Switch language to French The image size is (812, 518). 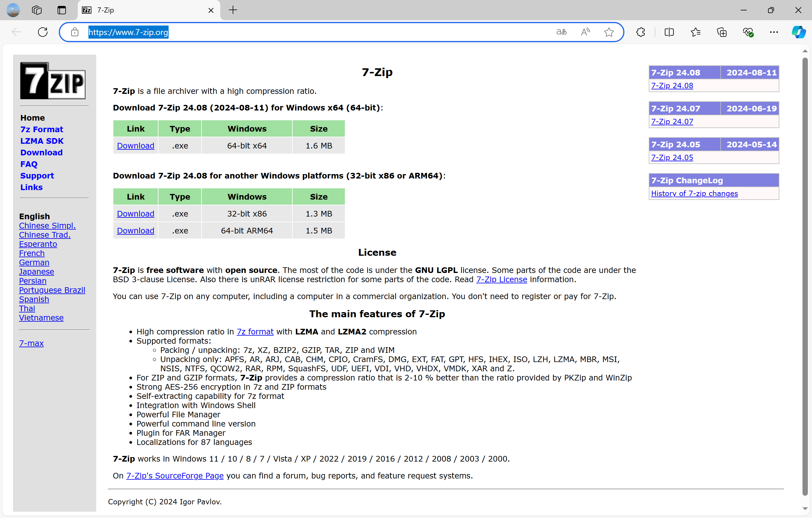click(x=32, y=253)
